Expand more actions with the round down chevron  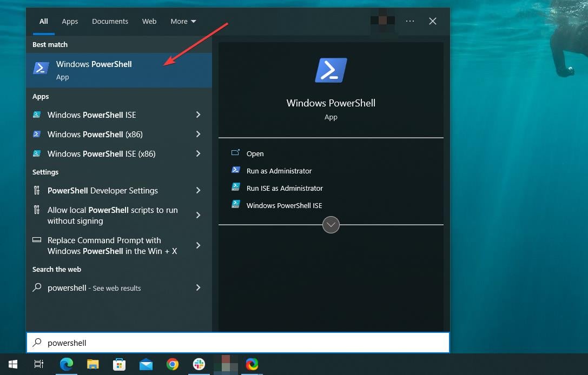click(x=331, y=225)
